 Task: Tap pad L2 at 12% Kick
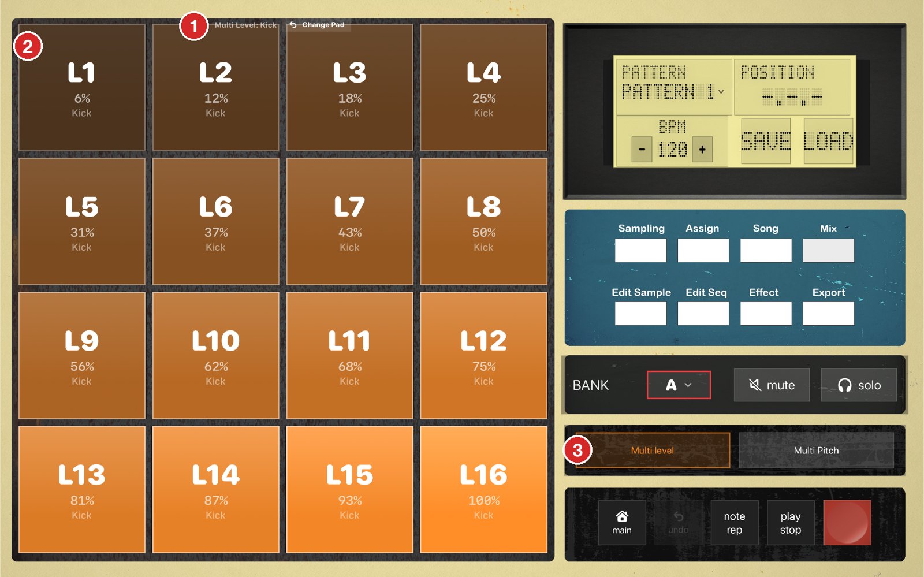point(215,87)
